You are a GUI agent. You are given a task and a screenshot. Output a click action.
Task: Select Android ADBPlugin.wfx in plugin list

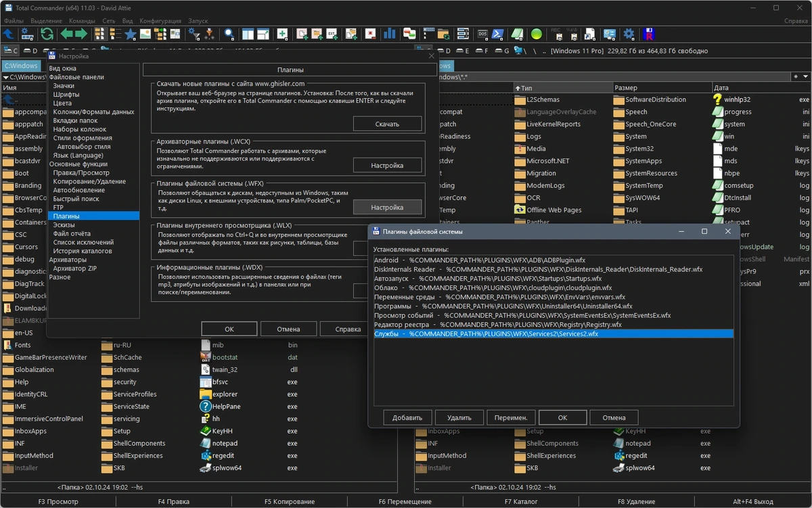tap(554, 260)
